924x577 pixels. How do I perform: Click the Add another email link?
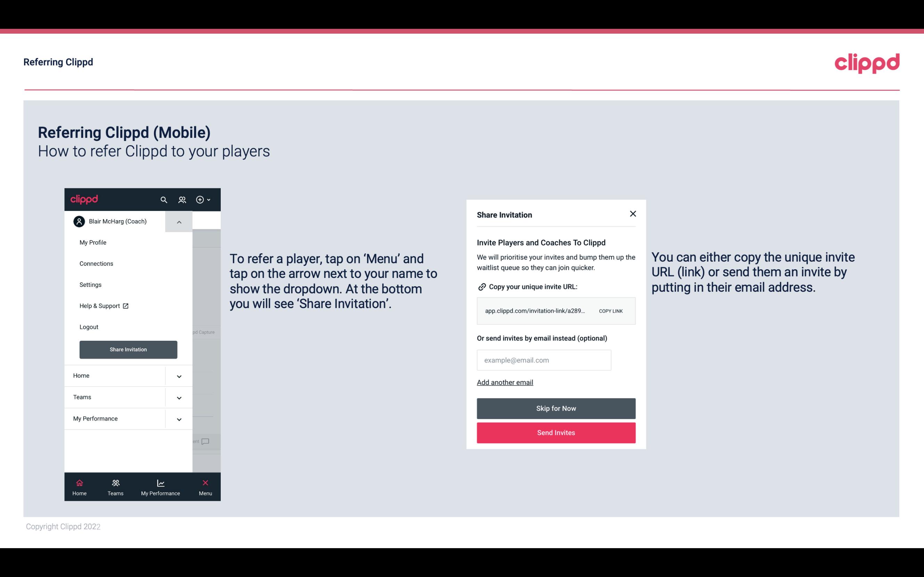(505, 382)
